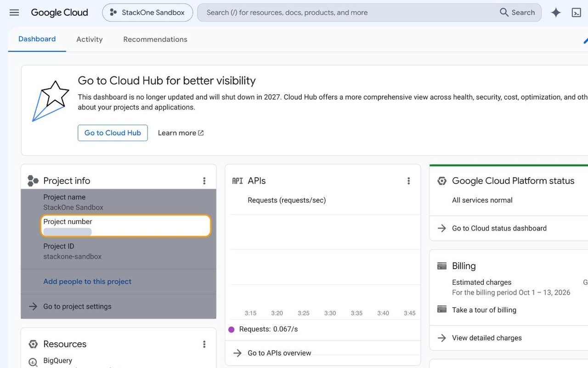The image size is (588, 368).
Task: Click the arrow beside View detailed charges
Action: [x=441, y=338]
